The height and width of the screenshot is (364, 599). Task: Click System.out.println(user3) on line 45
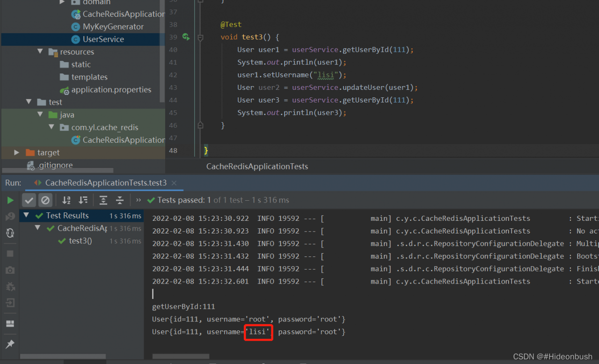(x=292, y=113)
